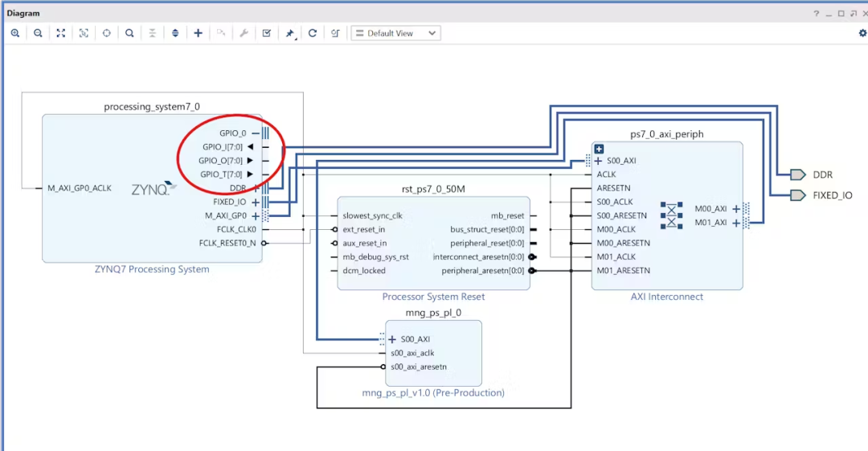Click the Zoom In toolbar icon

pos(15,33)
